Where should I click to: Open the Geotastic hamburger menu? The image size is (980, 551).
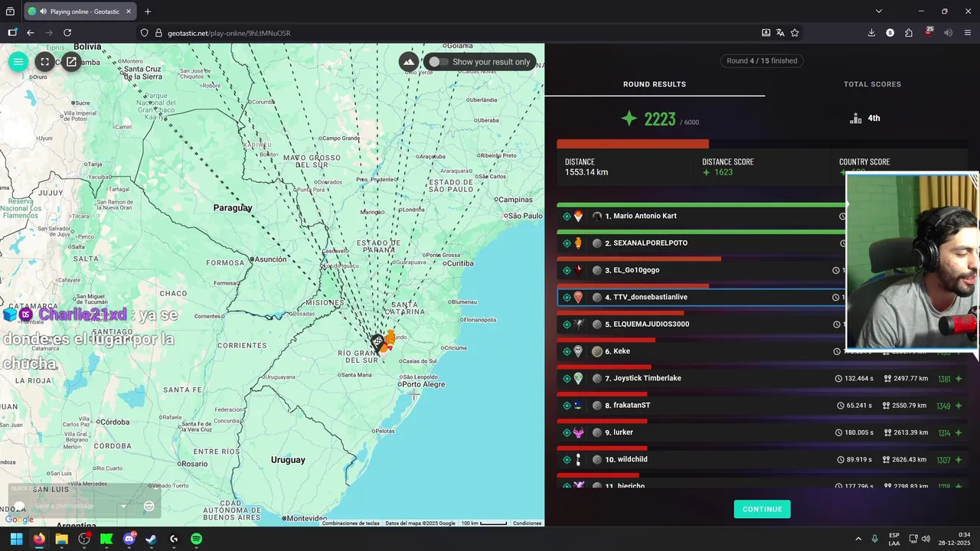(x=18, y=62)
